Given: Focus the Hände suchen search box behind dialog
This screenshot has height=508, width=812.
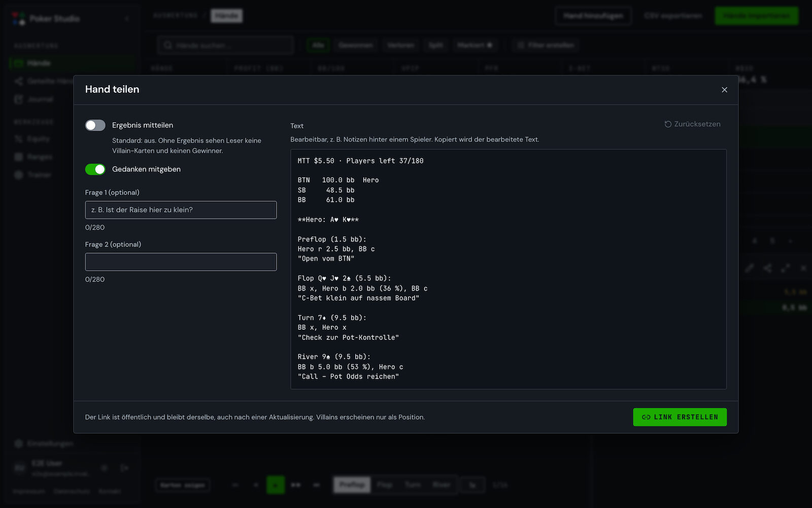Looking at the screenshot, I should pos(225,45).
